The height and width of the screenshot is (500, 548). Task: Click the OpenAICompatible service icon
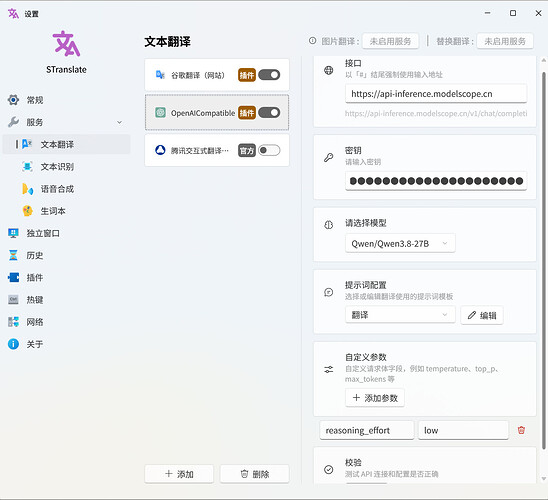point(160,113)
